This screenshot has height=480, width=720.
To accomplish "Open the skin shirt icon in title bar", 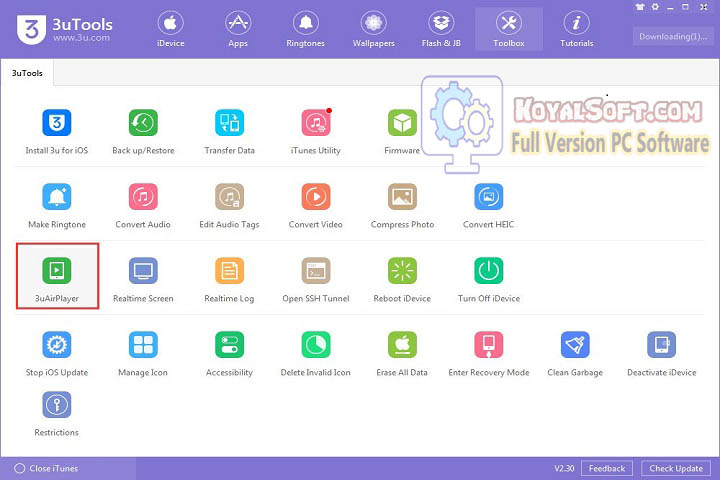I will point(640,7).
